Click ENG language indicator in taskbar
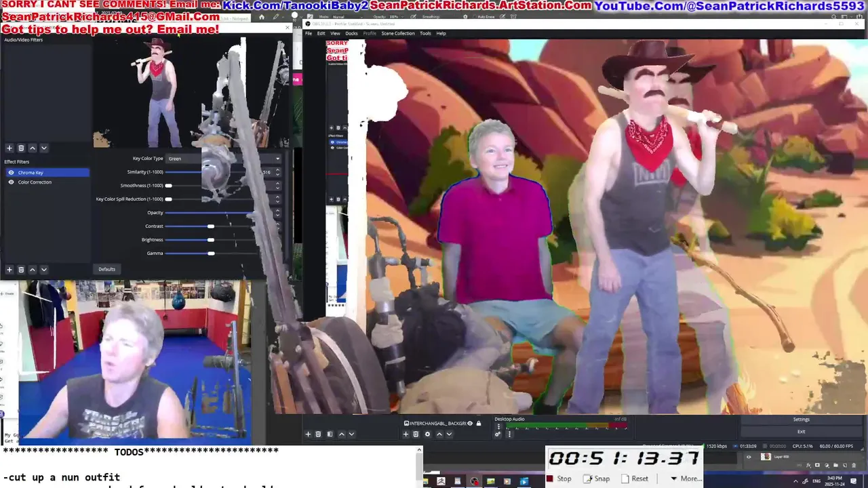868x488 pixels. (816, 481)
